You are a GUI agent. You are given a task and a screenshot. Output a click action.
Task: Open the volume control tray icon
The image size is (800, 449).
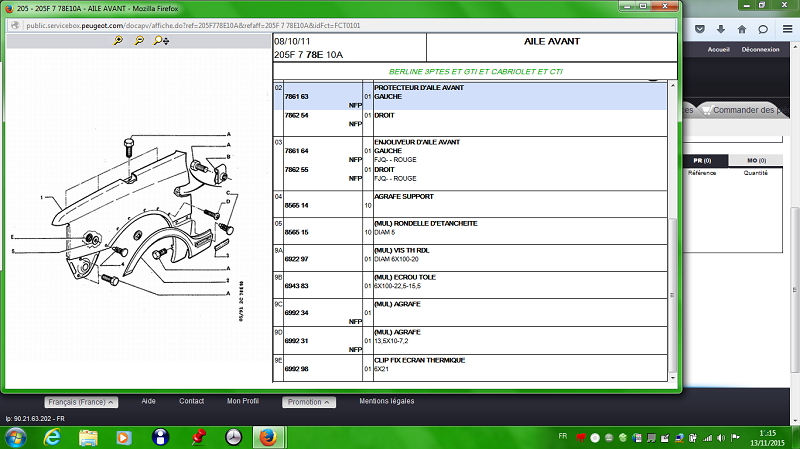[x=721, y=438]
